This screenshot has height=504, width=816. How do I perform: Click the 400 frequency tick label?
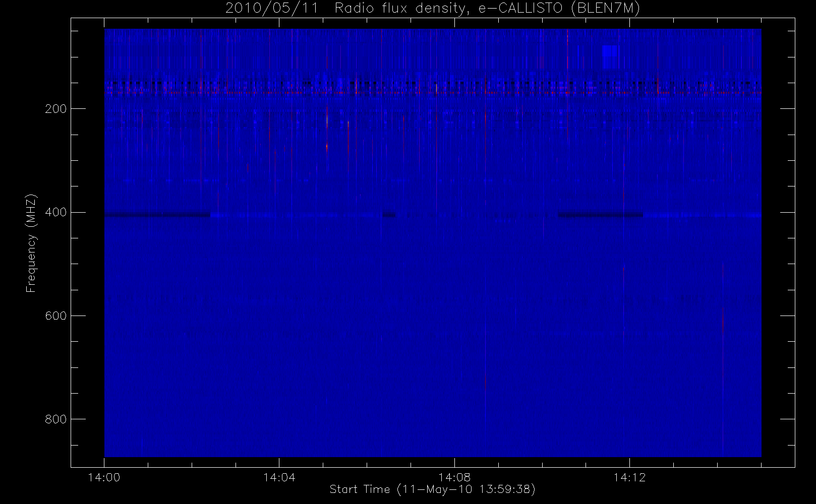(x=56, y=212)
